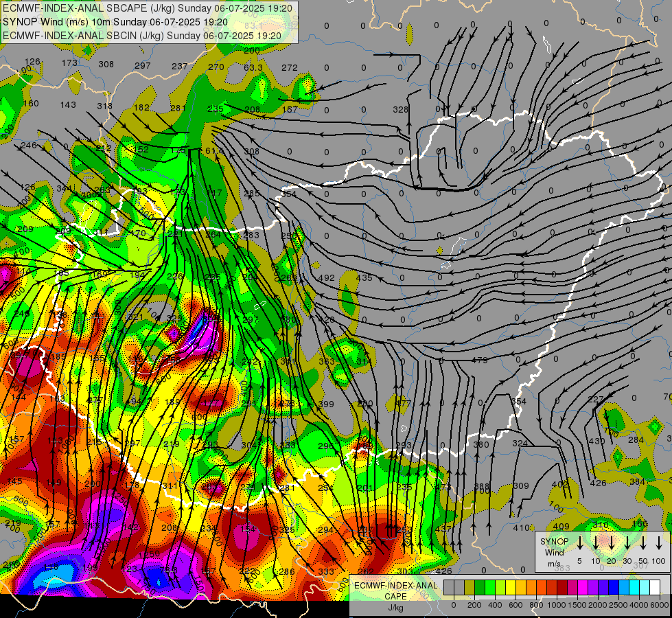Click the 200 tick label on colorbar
672x618 pixels.
click(x=474, y=605)
